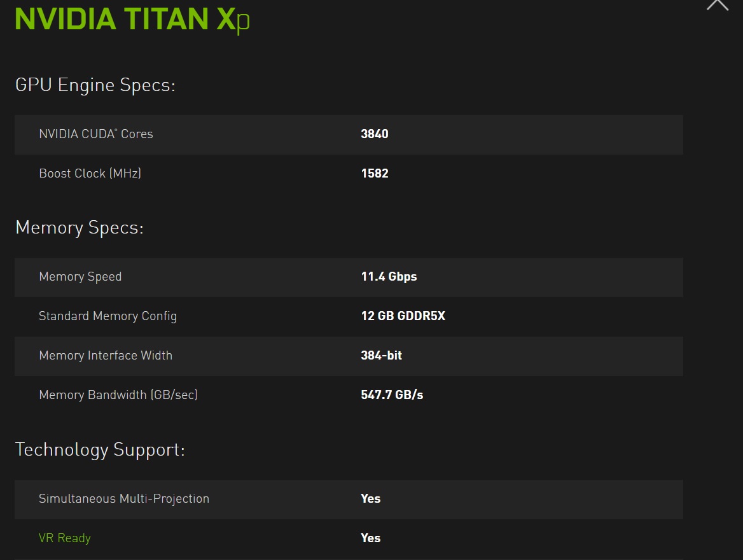The image size is (743, 560).
Task: Select the Memory Speed row label
Action: point(80,277)
